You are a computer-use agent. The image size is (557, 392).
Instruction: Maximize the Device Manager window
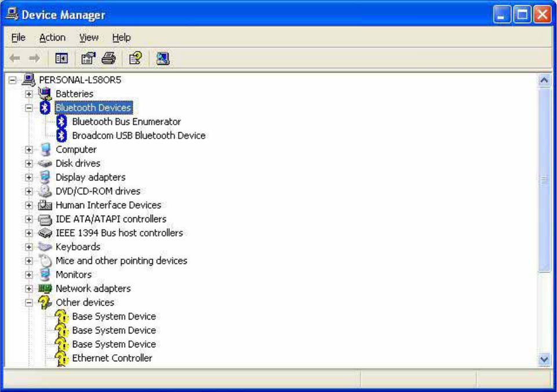[x=522, y=14]
